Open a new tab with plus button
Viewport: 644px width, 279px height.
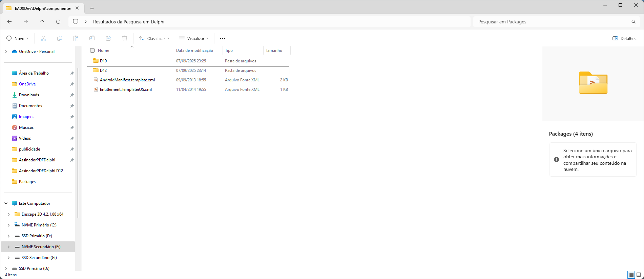tap(92, 8)
